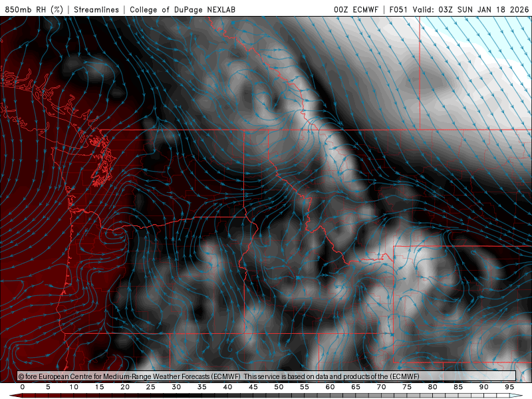Choose the "75" scale number
The height and width of the screenshot is (399, 532).
[407, 387]
